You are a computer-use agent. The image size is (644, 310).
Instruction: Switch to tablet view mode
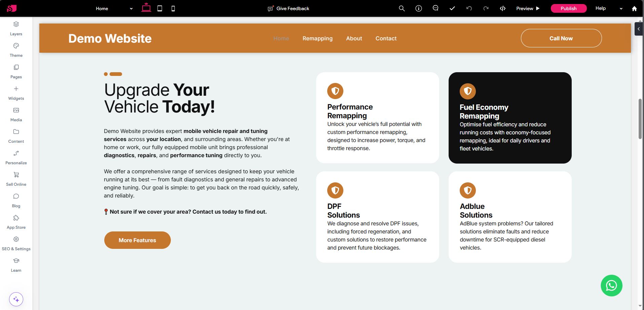pyautogui.click(x=160, y=8)
